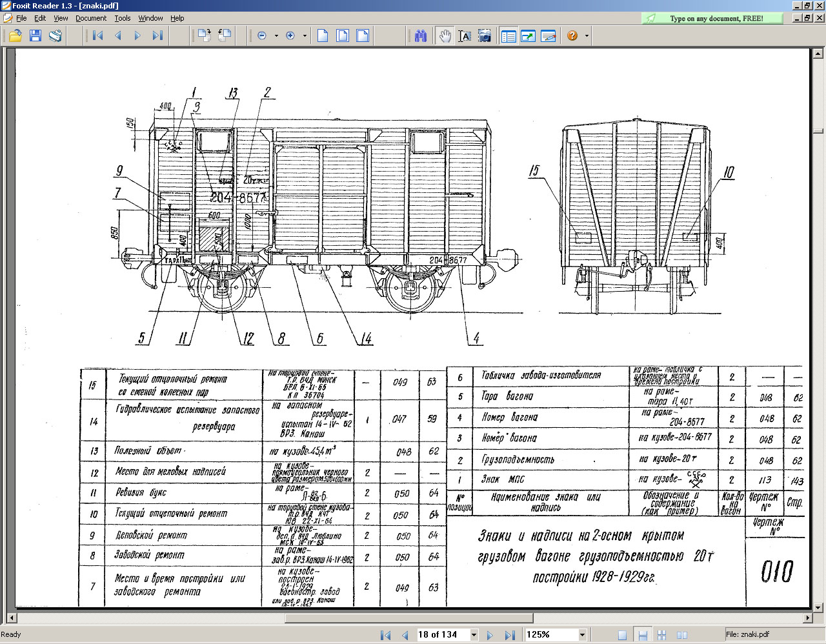Select the Text Selection tool
Image resolution: width=826 pixels, height=644 pixels.
pos(465,36)
